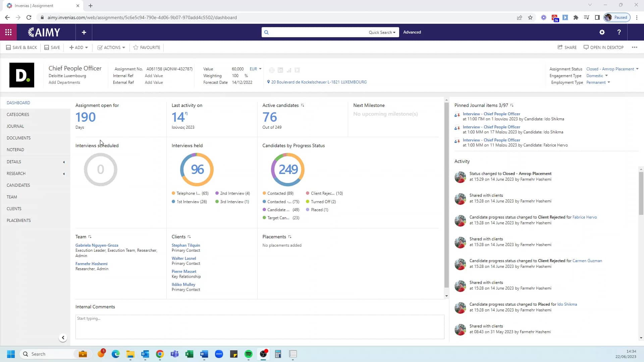Open client Stephan Tilquin
The height and width of the screenshot is (362, 644).
(x=186, y=245)
